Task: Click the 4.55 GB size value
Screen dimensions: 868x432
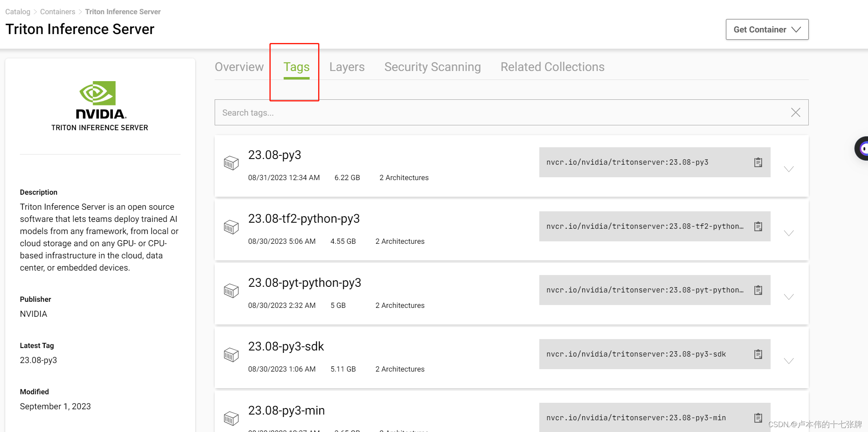Action: [343, 241]
